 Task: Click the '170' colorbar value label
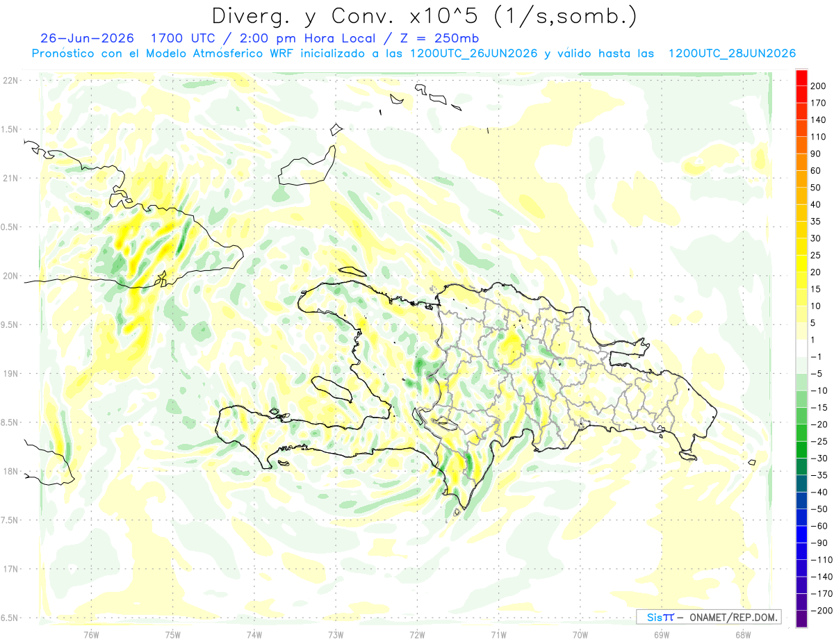819,103
